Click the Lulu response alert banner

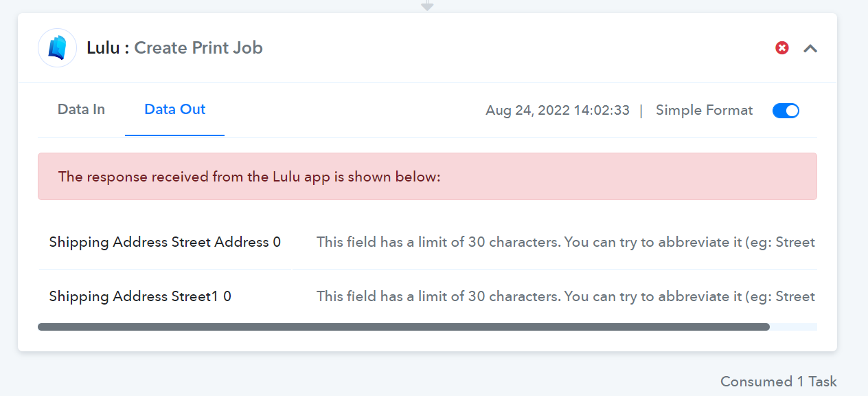[x=427, y=177]
